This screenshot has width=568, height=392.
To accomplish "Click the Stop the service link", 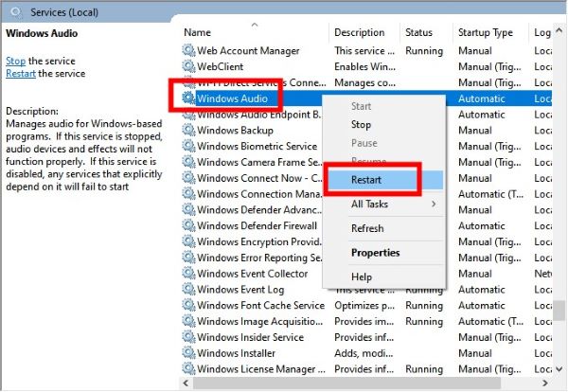I will pyautogui.click(x=15, y=61).
